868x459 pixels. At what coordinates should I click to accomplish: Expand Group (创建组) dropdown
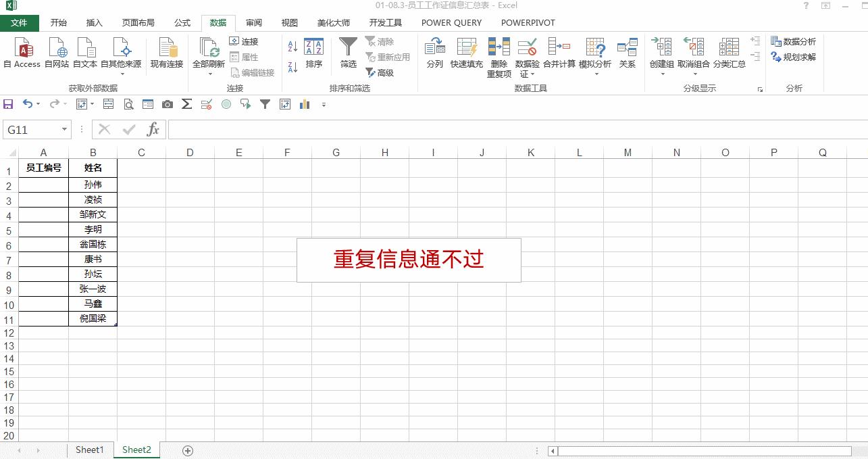[x=662, y=74]
